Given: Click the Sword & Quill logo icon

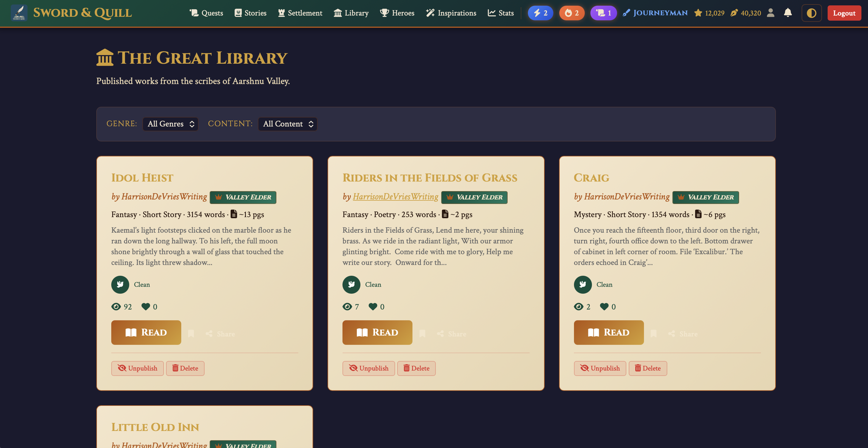Looking at the screenshot, I should pyautogui.click(x=19, y=13).
